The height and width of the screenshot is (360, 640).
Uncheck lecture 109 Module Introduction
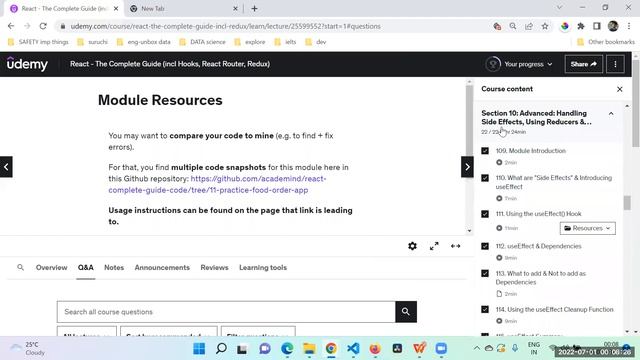coord(485,151)
